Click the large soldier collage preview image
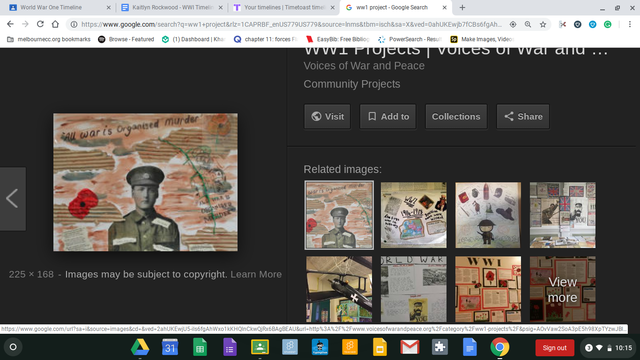The height and width of the screenshot is (360, 640). tap(145, 182)
